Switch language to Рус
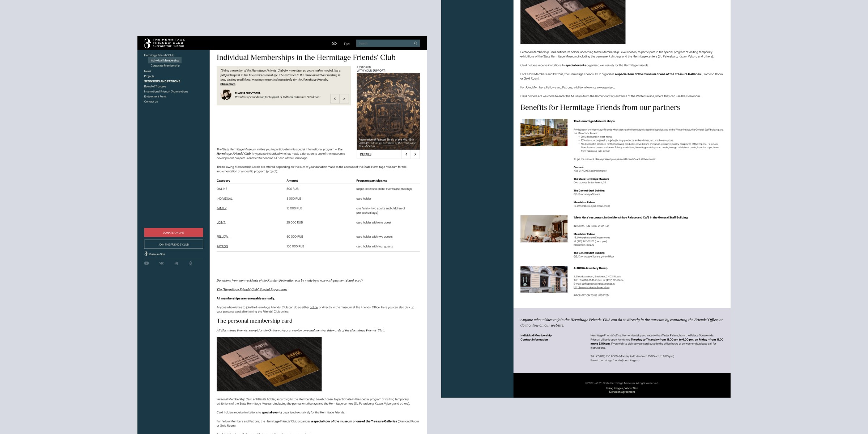868x434 pixels. click(347, 44)
